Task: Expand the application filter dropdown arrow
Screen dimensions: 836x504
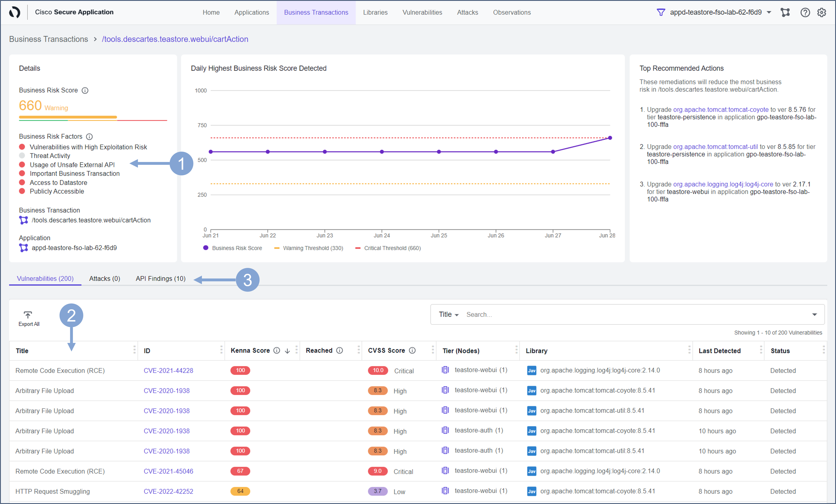Action: pos(769,13)
